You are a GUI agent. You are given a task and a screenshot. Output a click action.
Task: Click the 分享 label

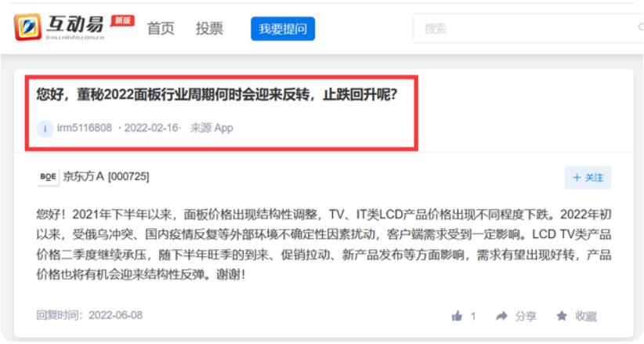(x=526, y=316)
